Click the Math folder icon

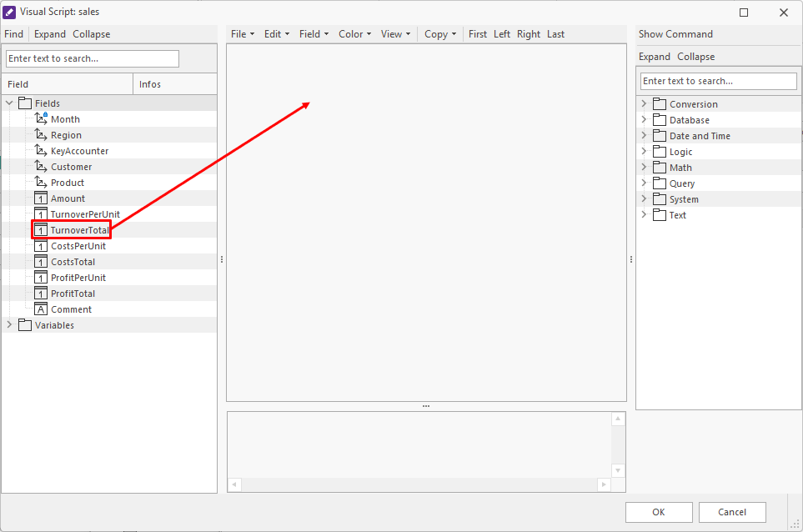660,168
